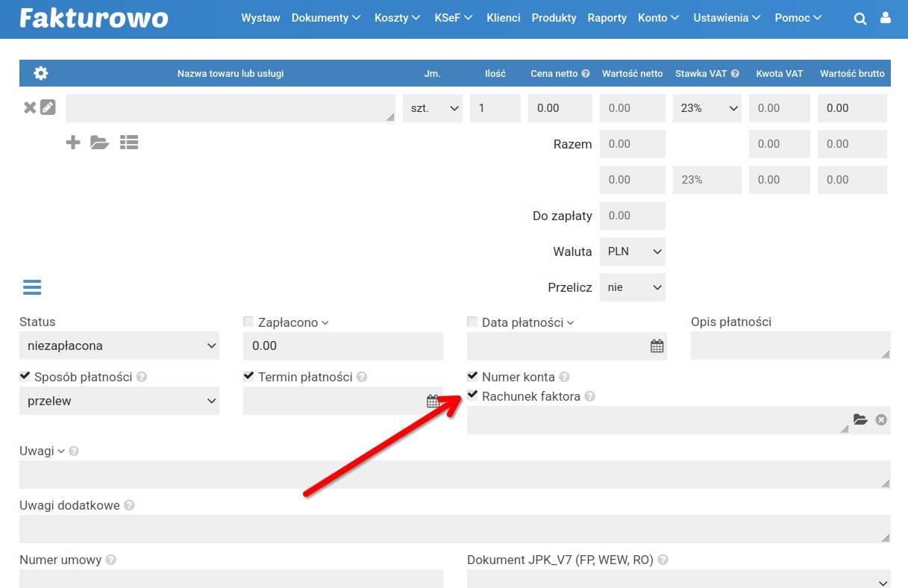Open the Dokumenty menu
This screenshot has height=588, width=908.
click(x=326, y=18)
